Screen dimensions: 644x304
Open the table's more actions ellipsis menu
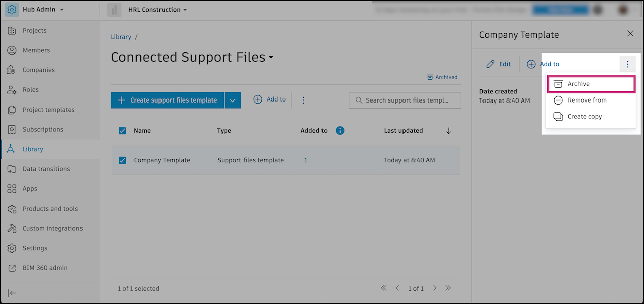pos(303,100)
